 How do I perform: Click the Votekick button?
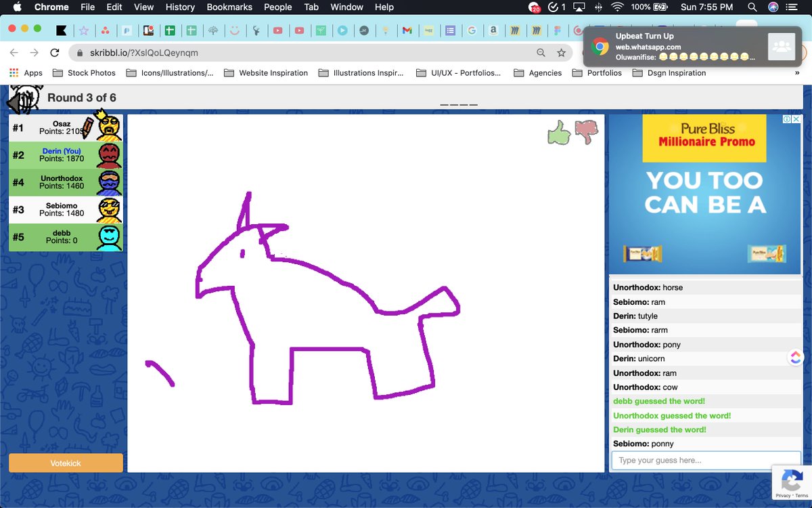coord(66,463)
